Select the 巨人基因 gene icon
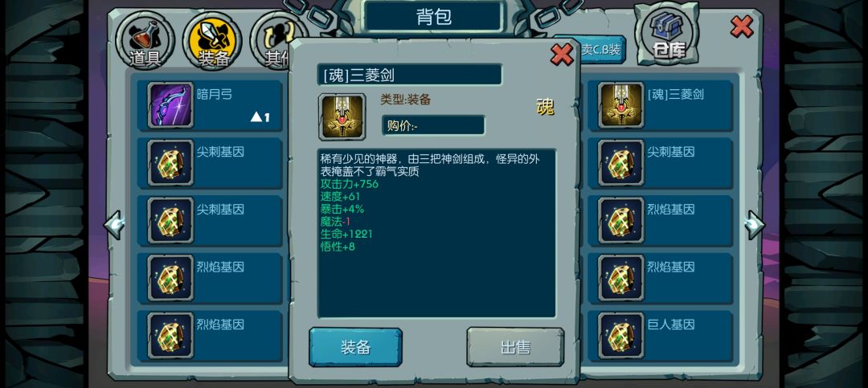 621,336
